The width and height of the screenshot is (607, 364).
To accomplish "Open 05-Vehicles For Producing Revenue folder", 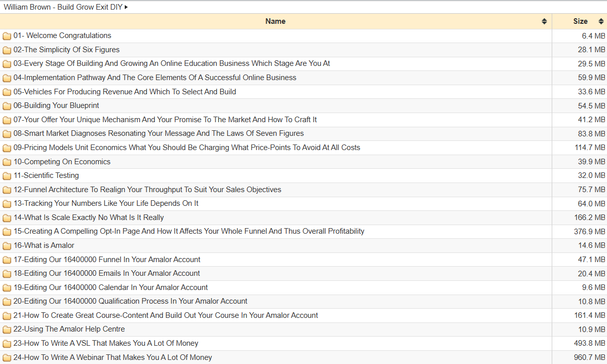I will [x=124, y=92].
